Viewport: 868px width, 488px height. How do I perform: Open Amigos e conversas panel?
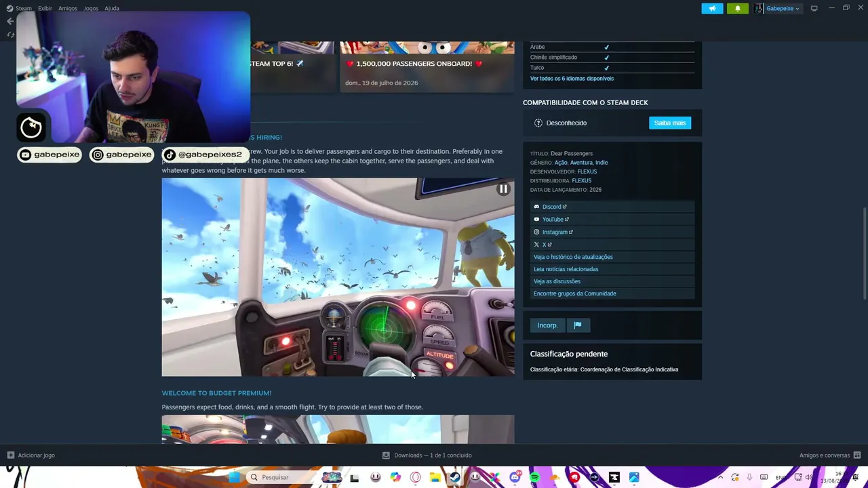point(830,455)
